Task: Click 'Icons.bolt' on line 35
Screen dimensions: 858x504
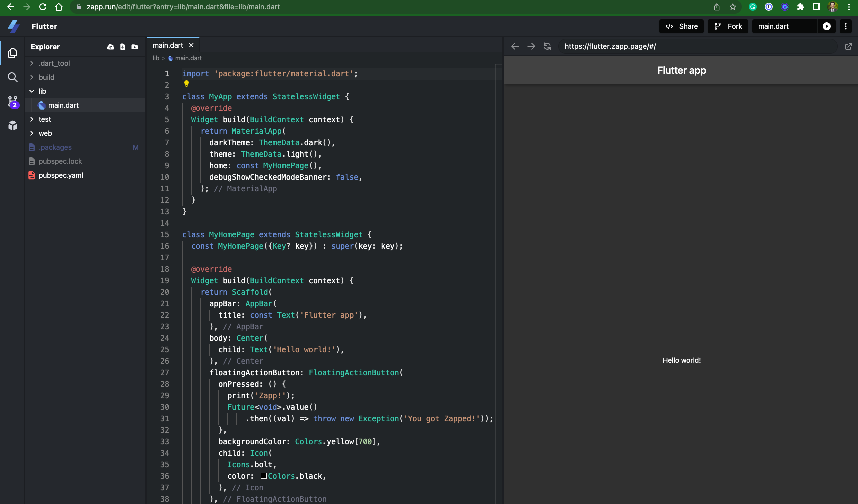Action: (x=250, y=465)
